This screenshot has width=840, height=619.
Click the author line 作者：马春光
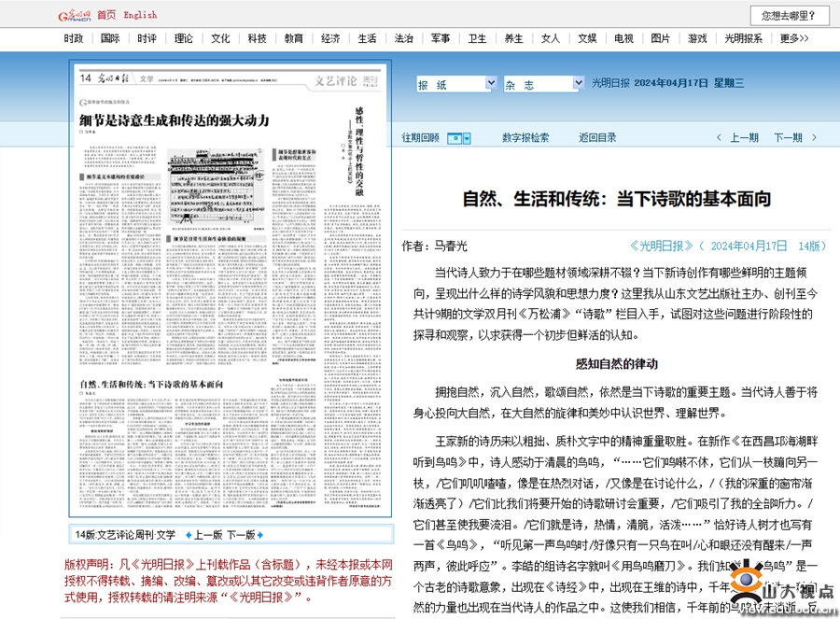pyautogui.click(x=434, y=246)
